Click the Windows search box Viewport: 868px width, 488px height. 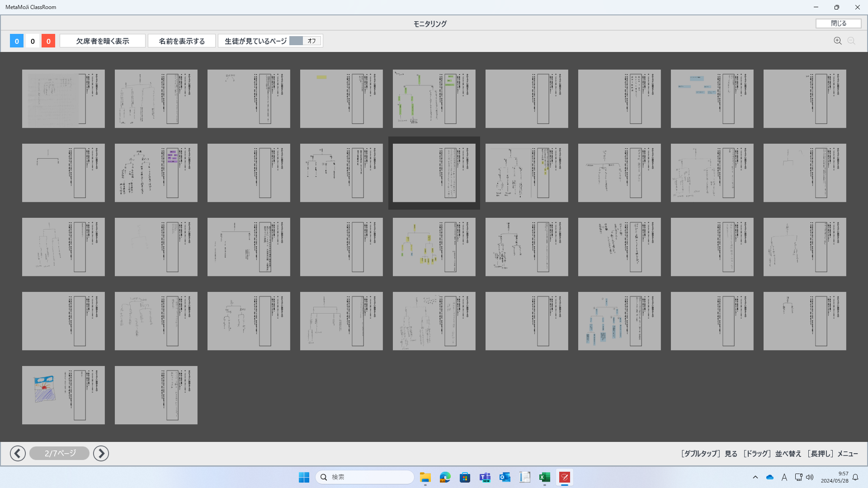coord(364,477)
